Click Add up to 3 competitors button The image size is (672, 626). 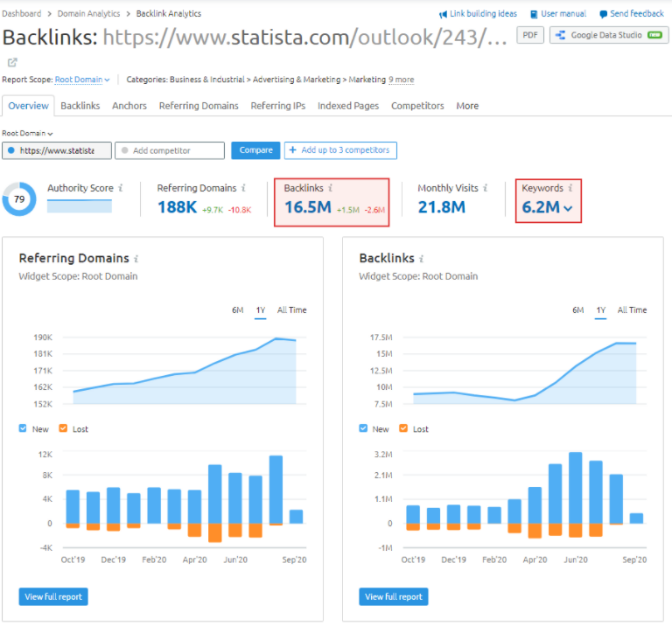point(340,150)
